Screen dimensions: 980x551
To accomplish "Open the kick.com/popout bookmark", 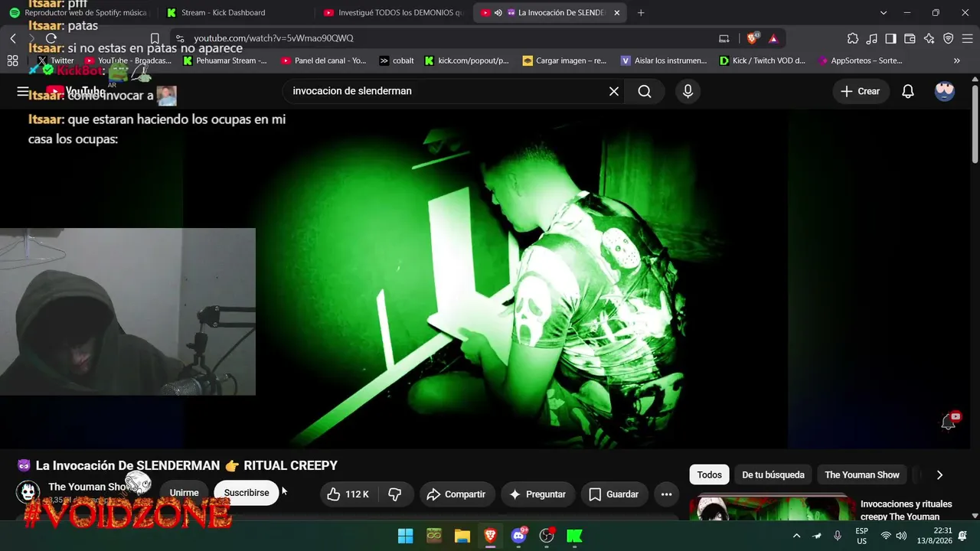I will tap(466, 60).
